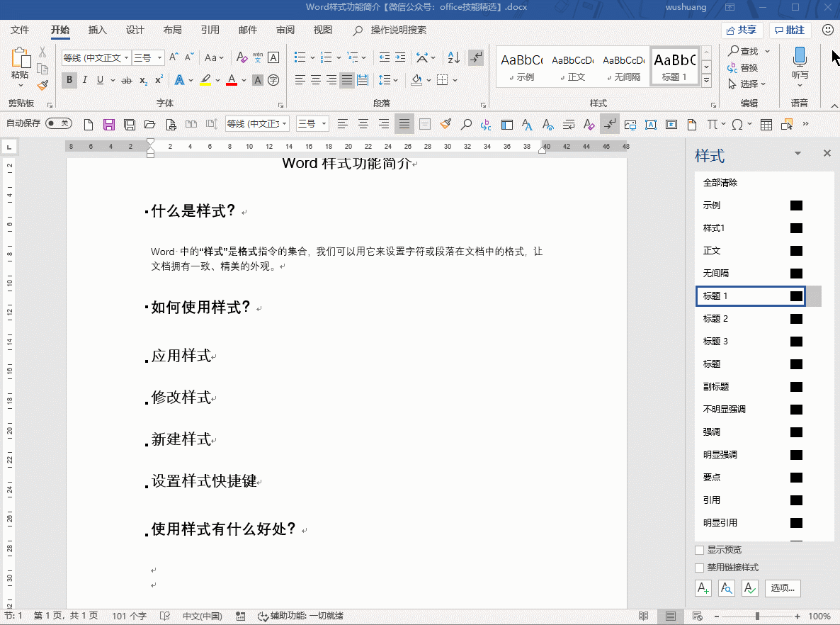
Task: Open the change case Aa dropdown
Action: tap(214, 57)
